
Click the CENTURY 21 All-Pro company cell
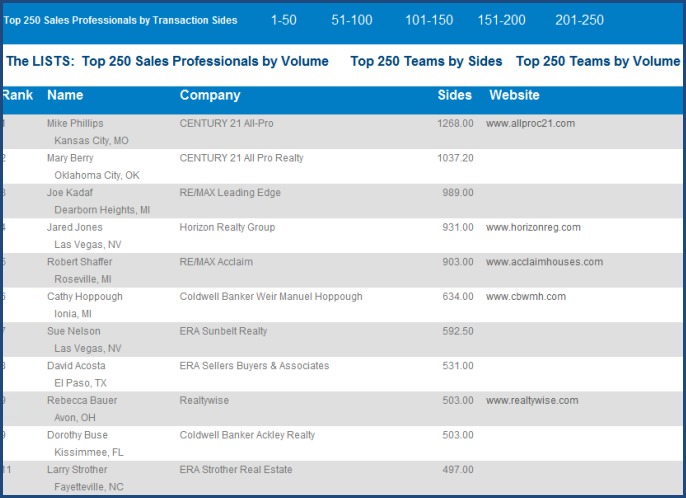226,123
